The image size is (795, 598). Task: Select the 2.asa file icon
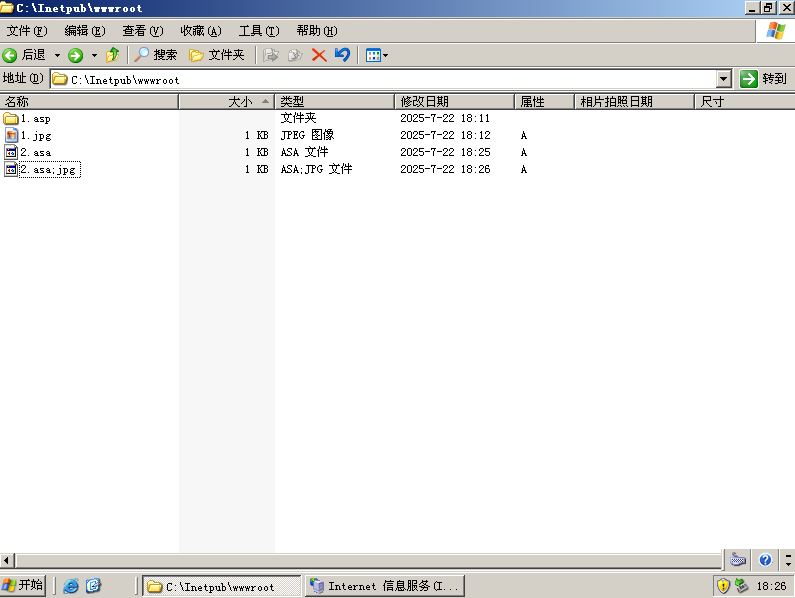tap(11, 153)
